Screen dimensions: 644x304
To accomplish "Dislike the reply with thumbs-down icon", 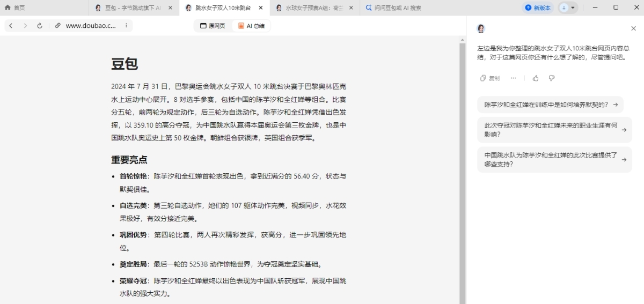I will pyautogui.click(x=552, y=78).
